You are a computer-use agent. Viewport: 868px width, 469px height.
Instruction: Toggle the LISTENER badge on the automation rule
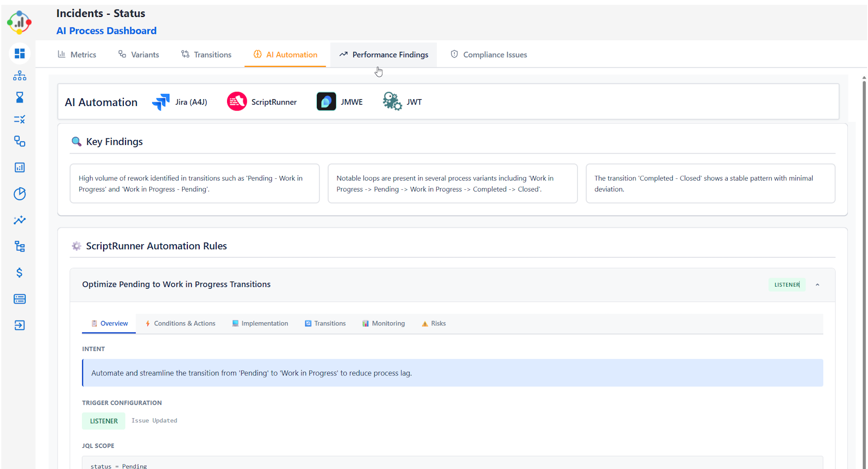[x=787, y=284]
